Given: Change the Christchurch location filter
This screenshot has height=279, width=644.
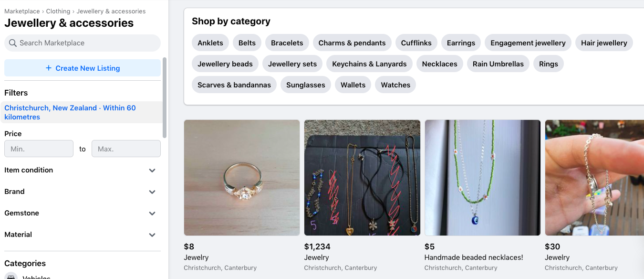Looking at the screenshot, I should pyautogui.click(x=70, y=112).
